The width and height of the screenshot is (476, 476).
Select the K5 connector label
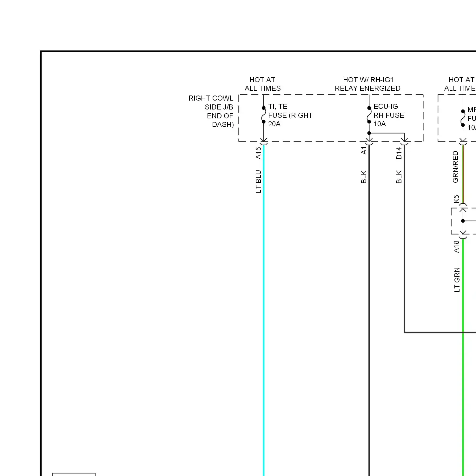click(x=456, y=199)
